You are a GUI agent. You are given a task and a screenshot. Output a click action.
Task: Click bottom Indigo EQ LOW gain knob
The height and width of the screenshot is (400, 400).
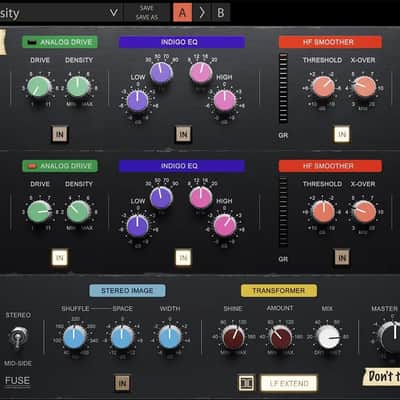coord(138,226)
